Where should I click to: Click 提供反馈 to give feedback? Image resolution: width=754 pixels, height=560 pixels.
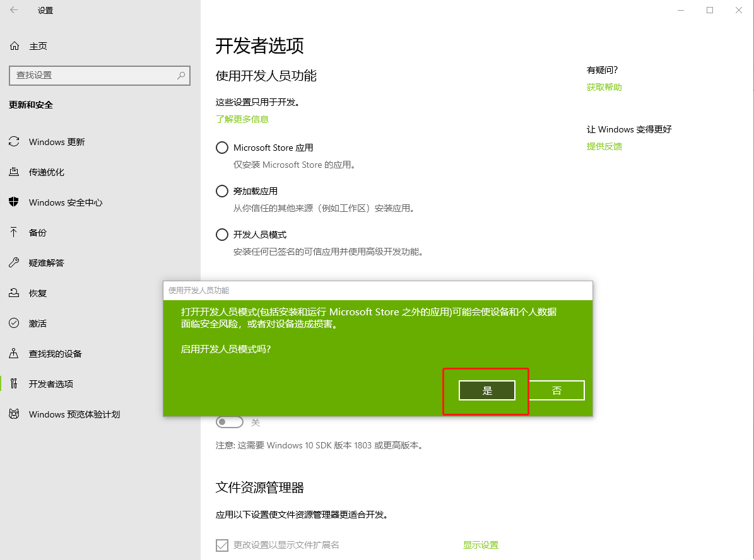(604, 146)
